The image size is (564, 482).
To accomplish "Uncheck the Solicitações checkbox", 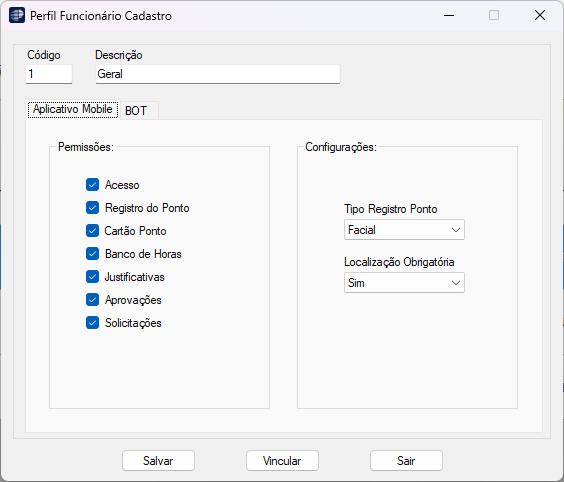I will (92, 323).
